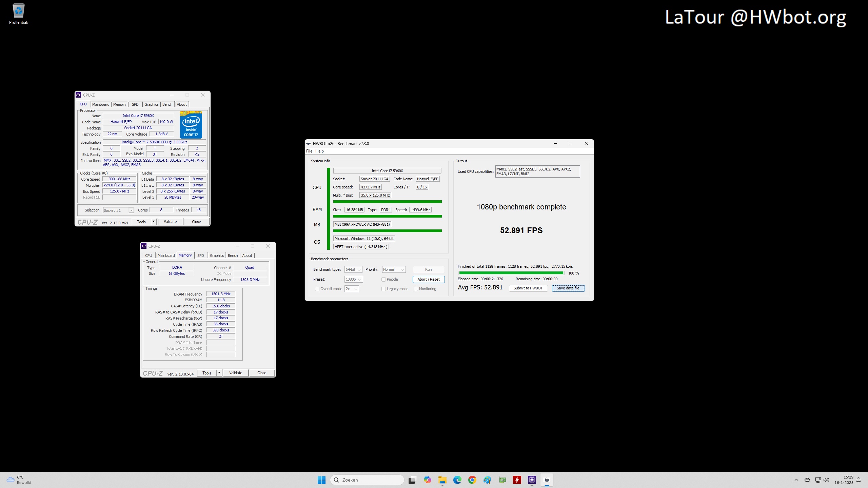
Task: Open SPD tab in top CPU-Z window
Action: pyautogui.click(x=135, y=104)
